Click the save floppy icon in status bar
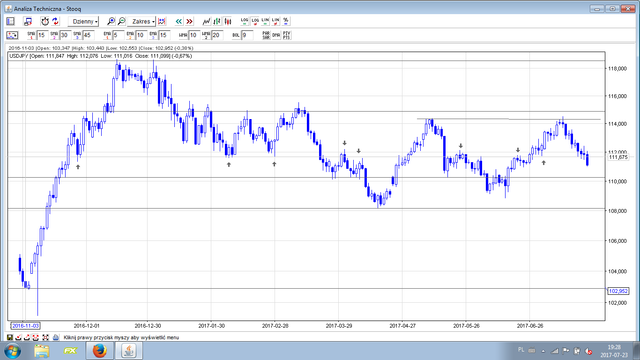 coord(10,338)
